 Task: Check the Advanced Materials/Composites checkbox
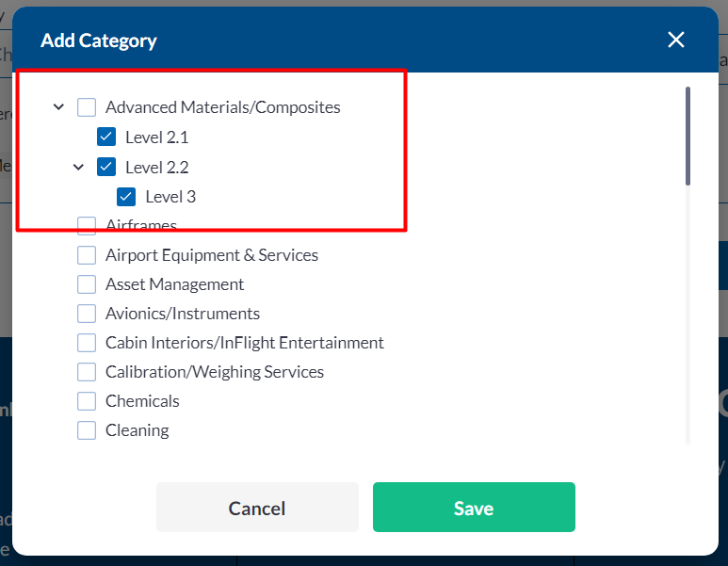coord(87,107)
